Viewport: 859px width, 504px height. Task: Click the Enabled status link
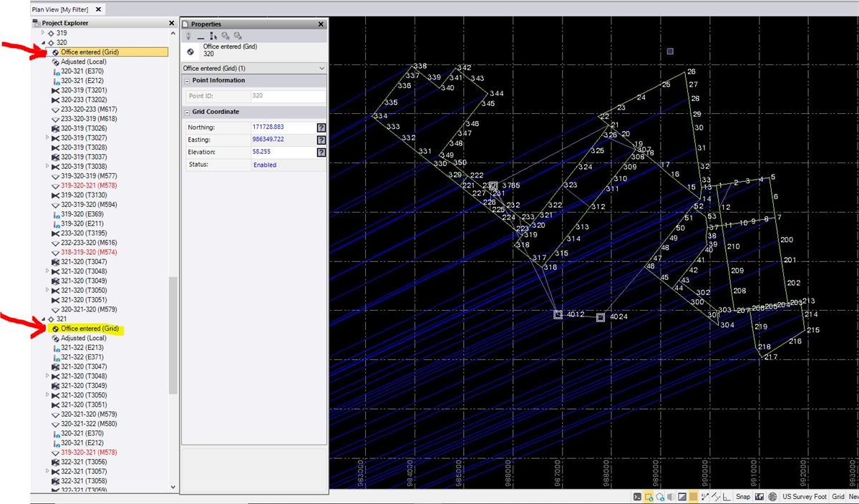[x=265, y=164]
